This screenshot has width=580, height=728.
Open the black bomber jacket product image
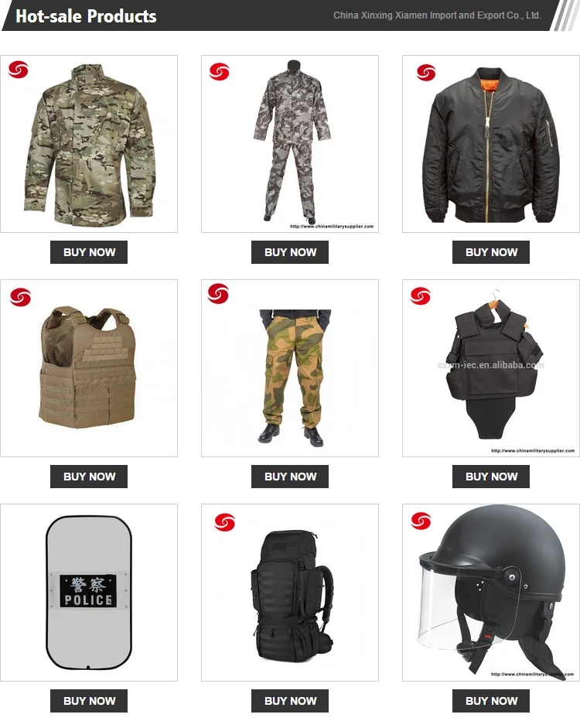coord(491,144)
